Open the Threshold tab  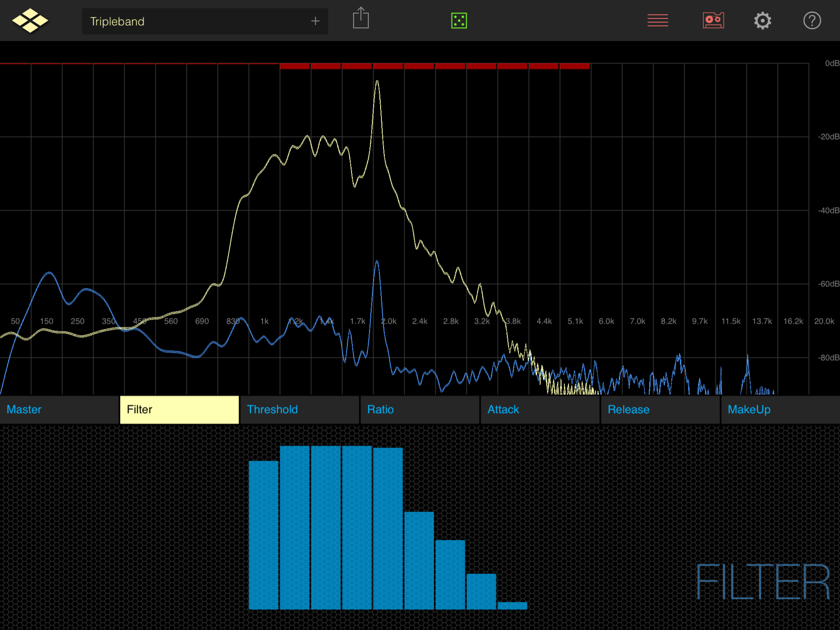click(299, 410)
